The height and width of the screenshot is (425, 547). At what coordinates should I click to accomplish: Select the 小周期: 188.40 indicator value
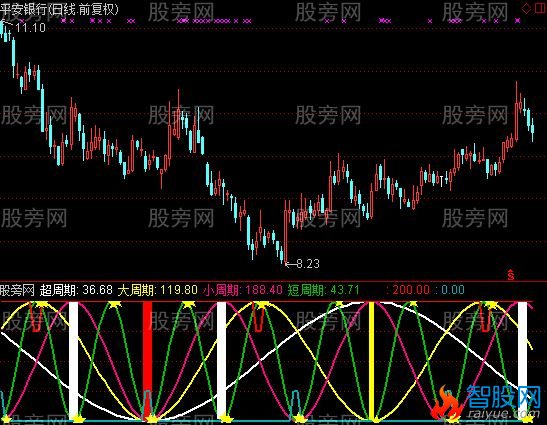coord(243,290)
